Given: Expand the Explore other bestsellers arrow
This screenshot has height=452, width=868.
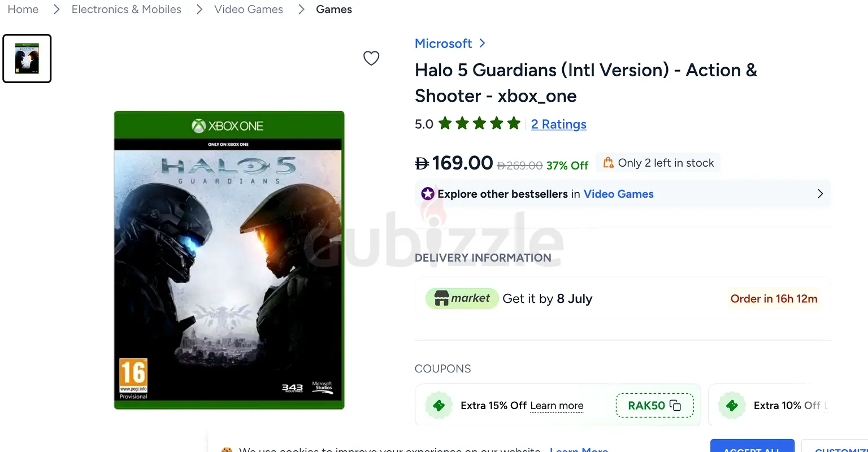Looking at the screenshot, I should pos(820,194).
